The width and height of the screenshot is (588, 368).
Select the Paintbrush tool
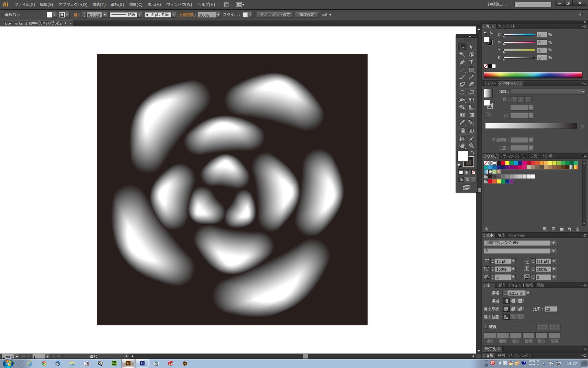462,77
